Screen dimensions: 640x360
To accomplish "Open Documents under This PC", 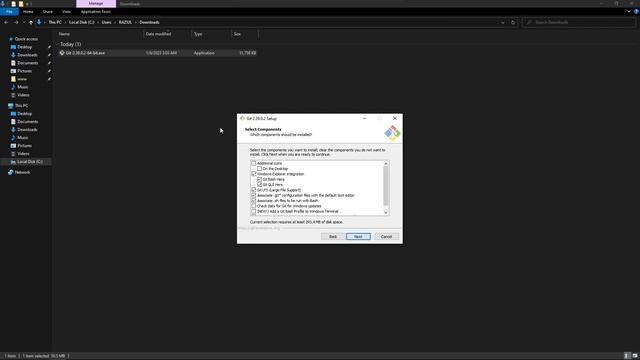I will pyautogui.click(x=27, y=122).
